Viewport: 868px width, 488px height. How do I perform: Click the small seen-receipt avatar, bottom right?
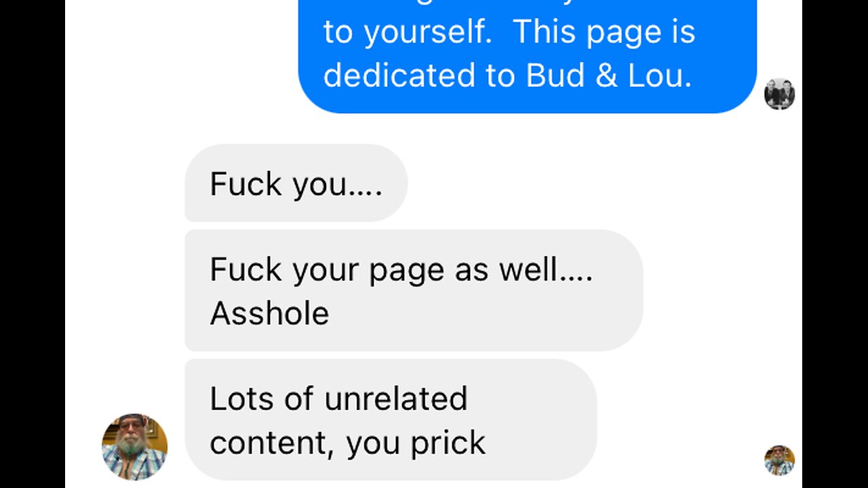[x=779, y=460]
